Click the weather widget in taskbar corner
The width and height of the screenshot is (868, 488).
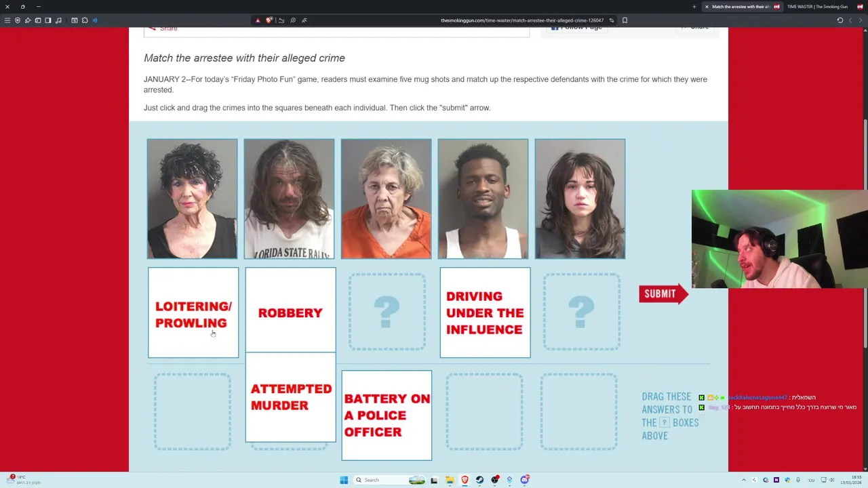pyautogui.click(x=24, y=480)
